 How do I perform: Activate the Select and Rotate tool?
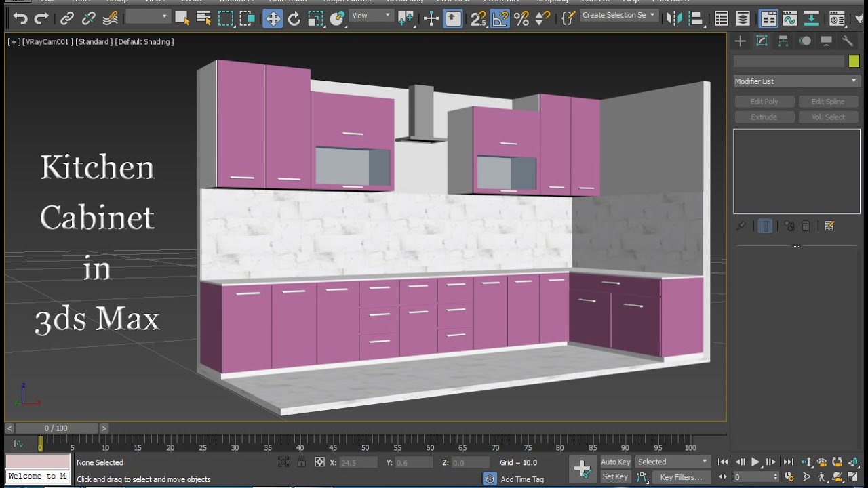294,18
